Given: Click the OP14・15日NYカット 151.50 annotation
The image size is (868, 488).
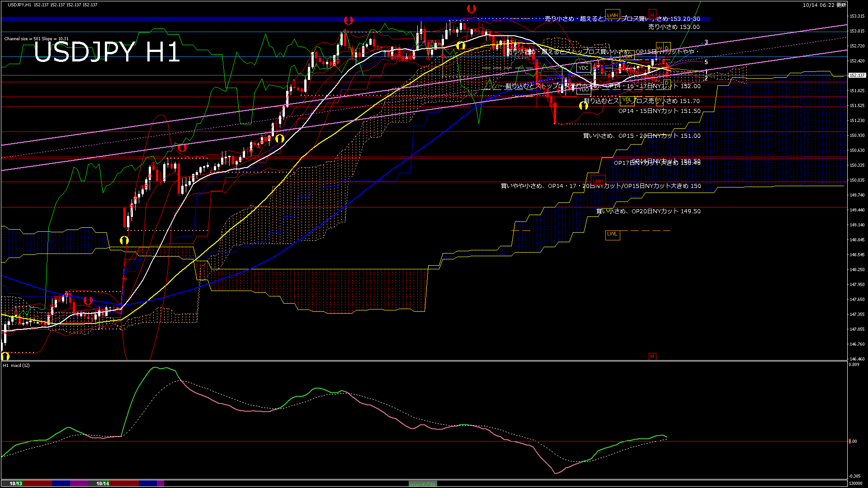Looking at the screenshot, I should (x=659, y=111).
